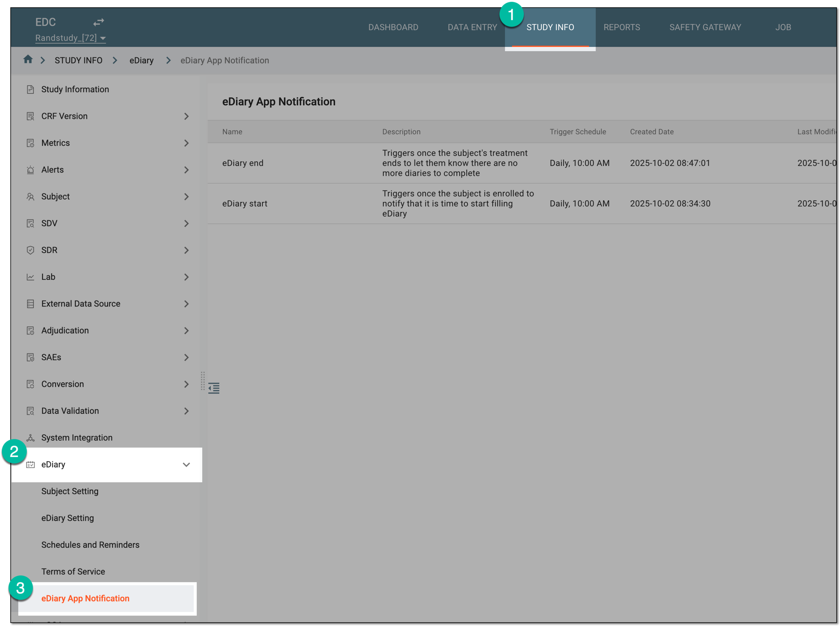Click created date 2025-10-02 08:47:01

670,163
